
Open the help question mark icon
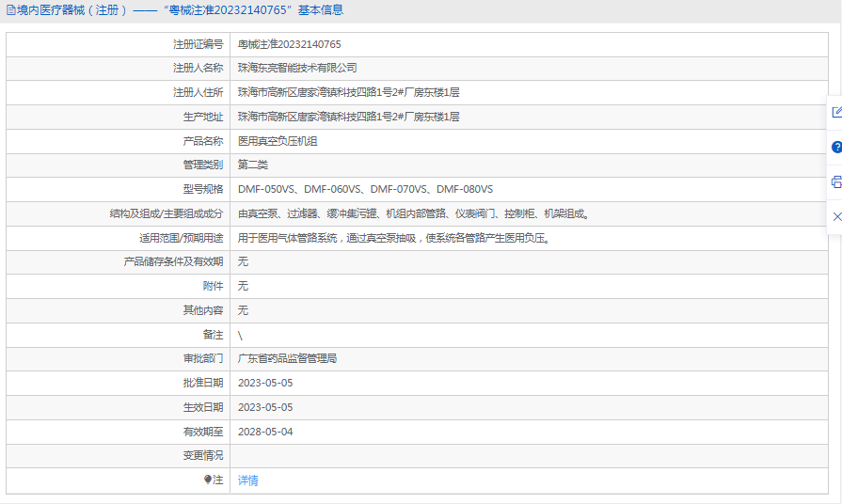(836, 147)
